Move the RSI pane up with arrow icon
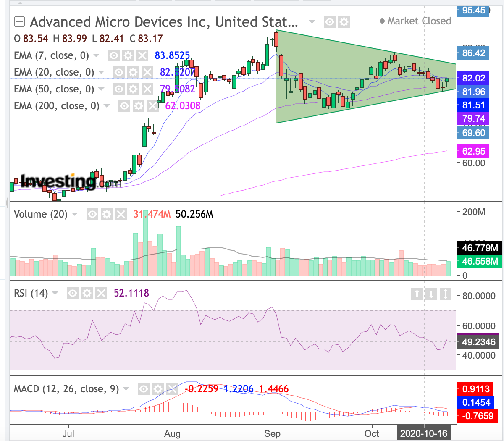Screen dimensions: 504x441 (417, 294)
